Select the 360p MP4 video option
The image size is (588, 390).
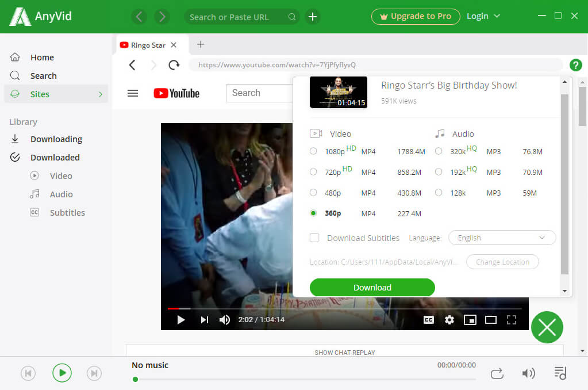tap(313, 213)
